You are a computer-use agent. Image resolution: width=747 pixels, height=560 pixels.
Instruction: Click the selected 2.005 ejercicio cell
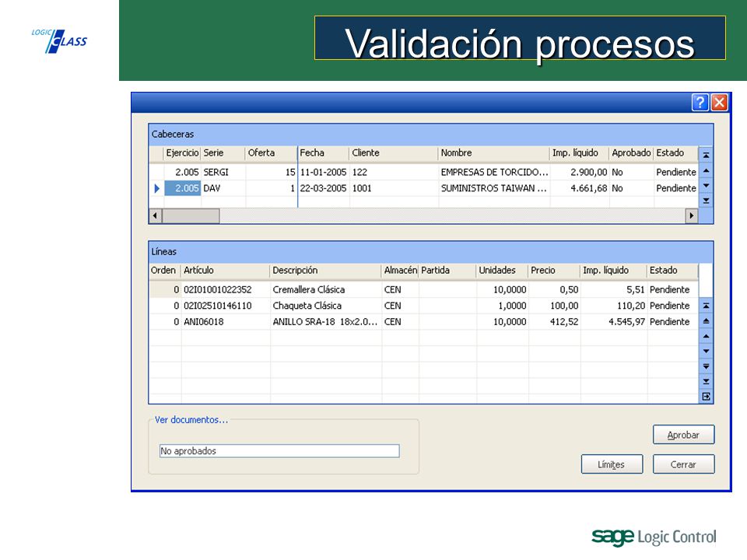click(182, 188)
